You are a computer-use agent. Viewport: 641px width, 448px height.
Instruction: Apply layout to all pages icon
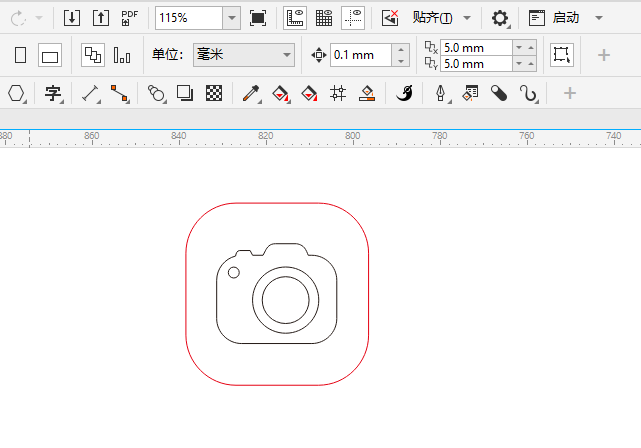[x=93, y=55]
